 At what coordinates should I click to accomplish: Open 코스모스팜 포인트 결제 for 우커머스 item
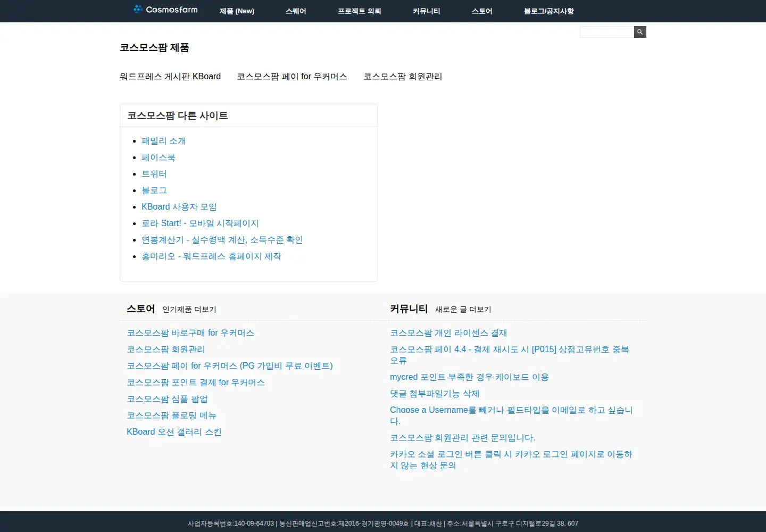pos(196,383)
